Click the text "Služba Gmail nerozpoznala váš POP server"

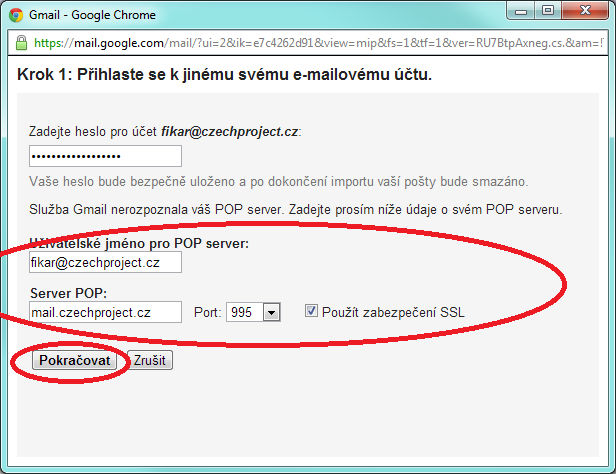click(x=156, y=210)
